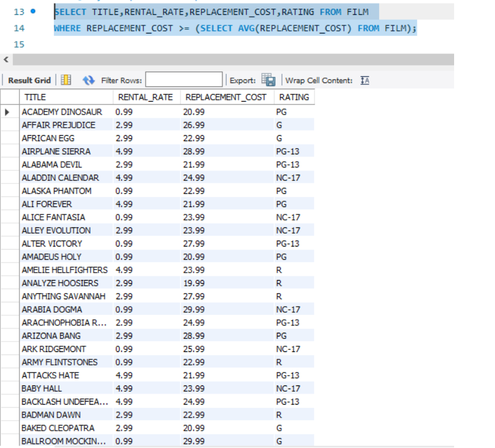The width and height of the screenshot is (495, 448).
Task: Sort by the REPLACEMENT_COST column header
Action: pos(227,97)
